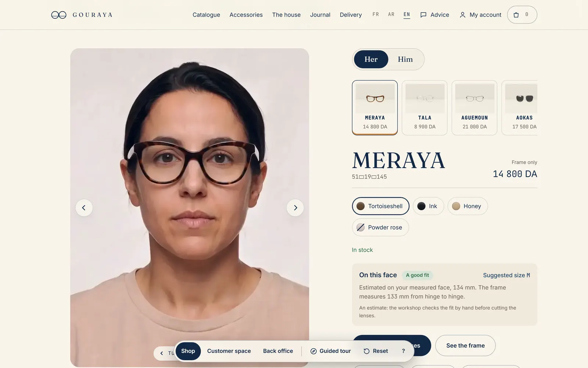The width and height of the screenshot is (588, 368).
Task: Click the Suggested size M text
Action: point(506,275)
